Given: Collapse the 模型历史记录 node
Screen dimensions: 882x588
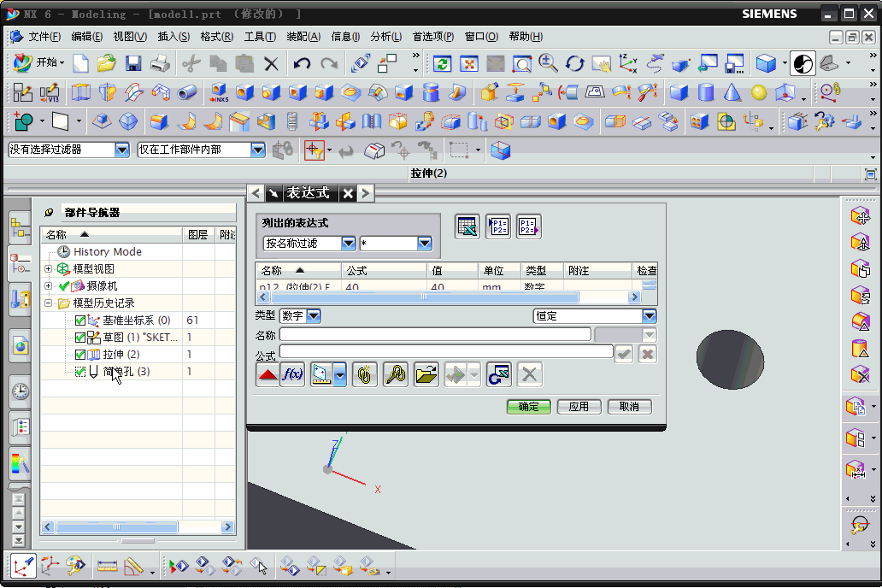Looking at the screenshot, I should tap(49, 303).
